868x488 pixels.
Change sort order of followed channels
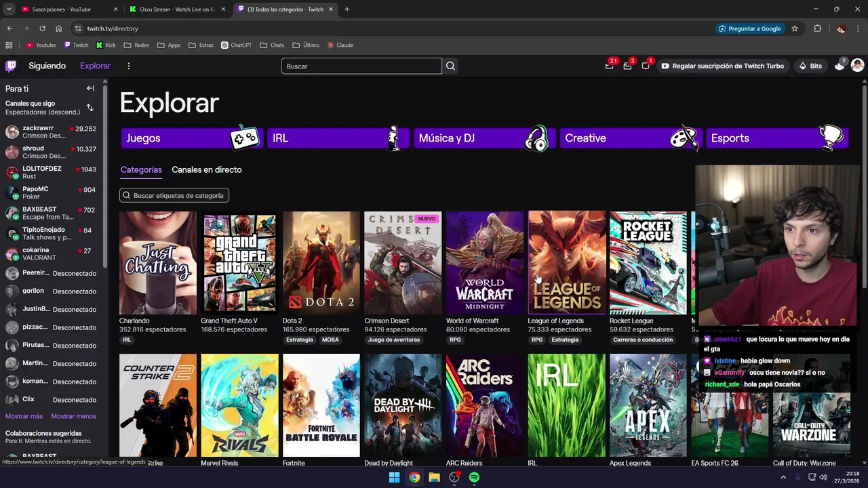[x=90, y=108]
